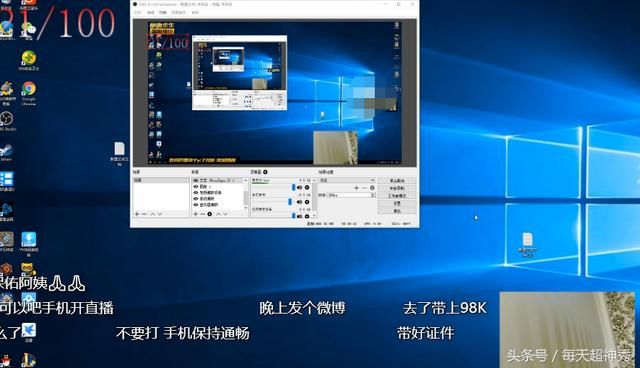The image size is (640, 368).
Task: Mute the first mixer channel's speaker icon
Action: pos(300,187)
